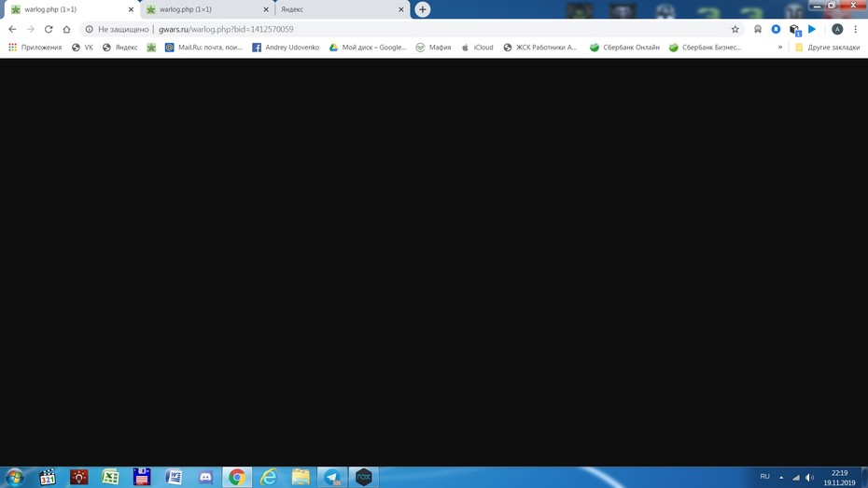The height and width of the screenshot is (488, 868).
Task: Open the 'ЖСК Работники А...' bookmark
Action: [540, 47]
